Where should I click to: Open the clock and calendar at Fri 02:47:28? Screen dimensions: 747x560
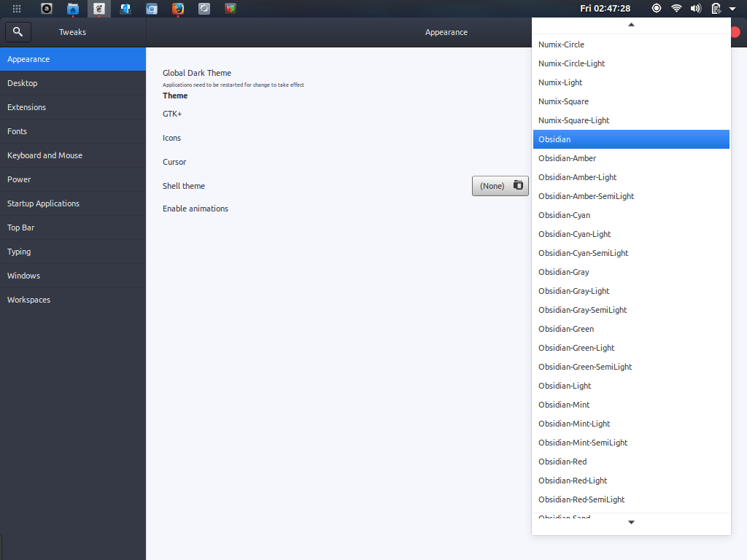pos(605,9)
